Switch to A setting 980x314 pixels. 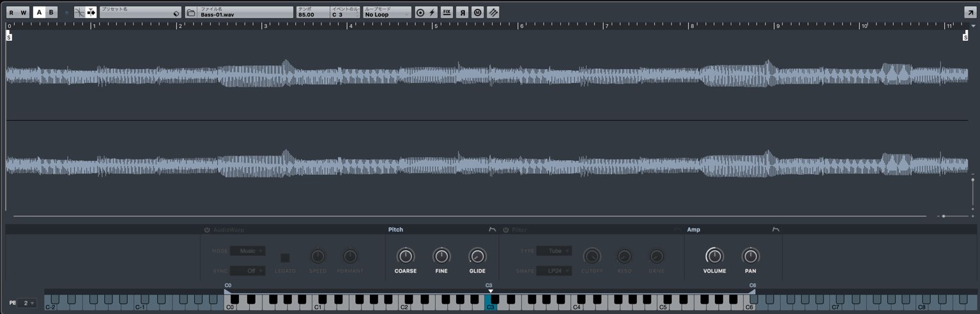click(39, 12)
